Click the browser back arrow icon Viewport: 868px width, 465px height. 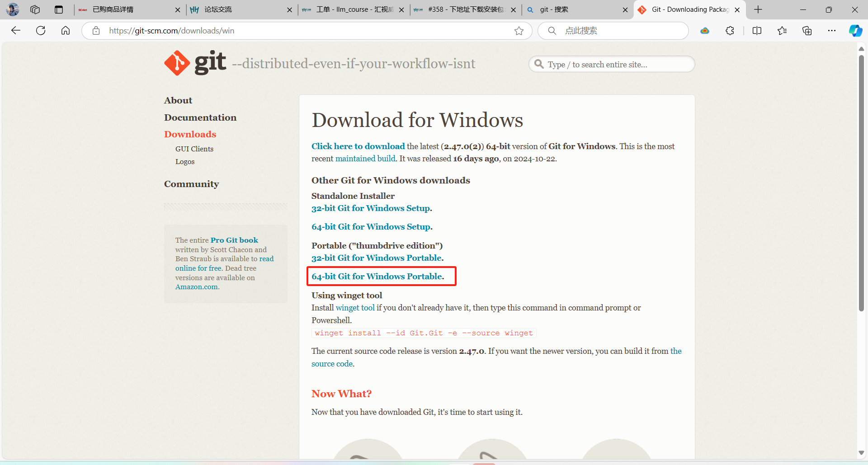(x=16, y=30)
